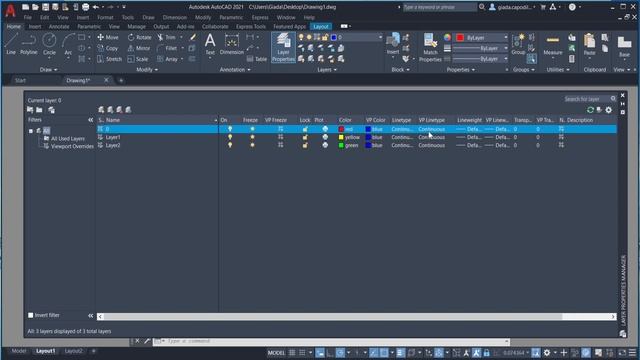640x360 pixels.
Task: Switch to the Start tab
Action: point(20,80)
